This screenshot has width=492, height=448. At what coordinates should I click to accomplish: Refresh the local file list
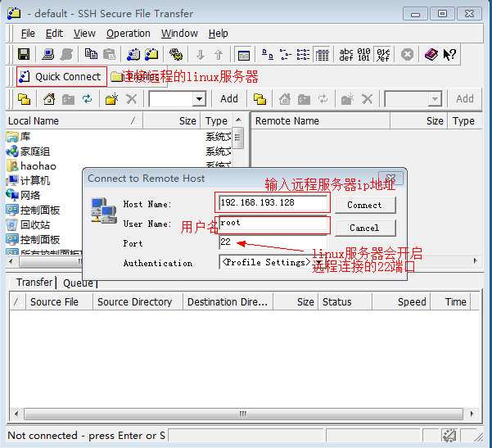click(87, 99)
